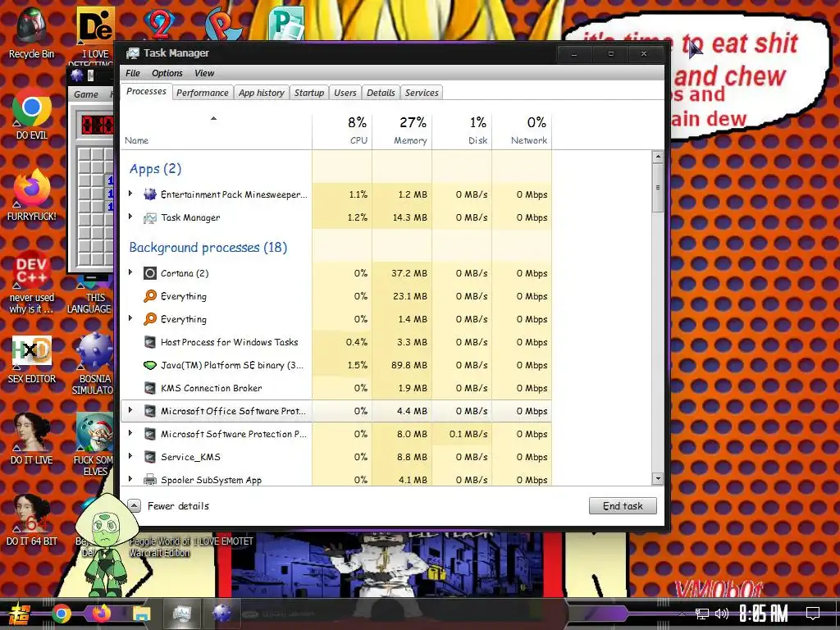Screen dimensions: 840x630
Task: Sort processes by Disk column
Action: click(463, 130)
